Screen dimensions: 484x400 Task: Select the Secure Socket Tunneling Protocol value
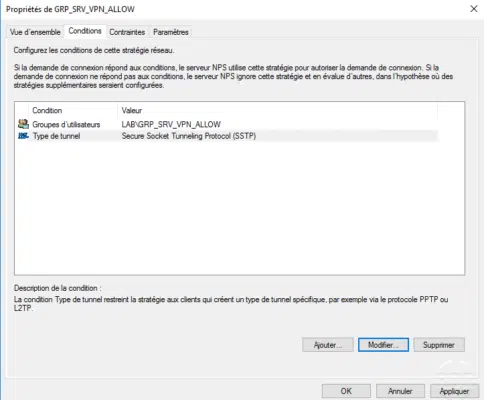pyautogui.click(x=189, y=136)
